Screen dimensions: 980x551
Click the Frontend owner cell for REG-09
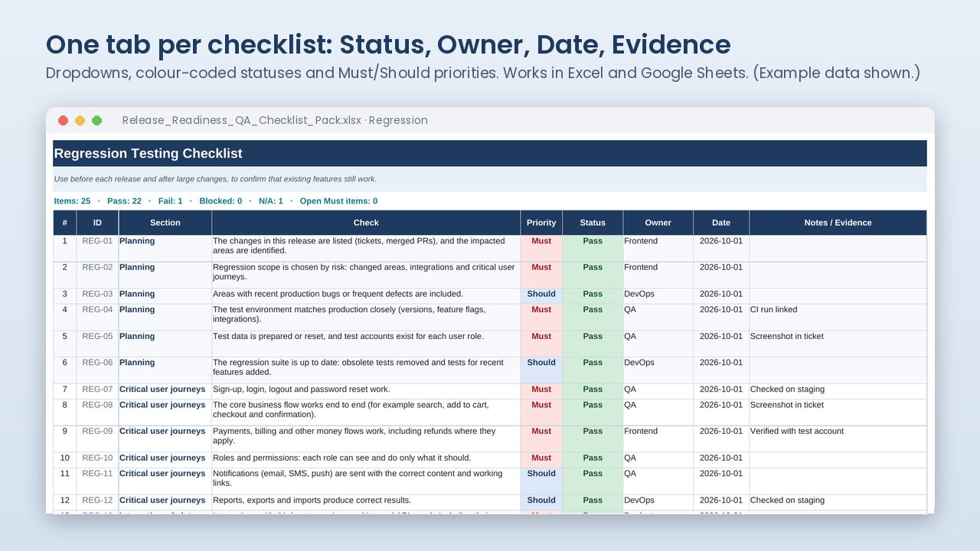pyautogui.click(x=658, y=439)
